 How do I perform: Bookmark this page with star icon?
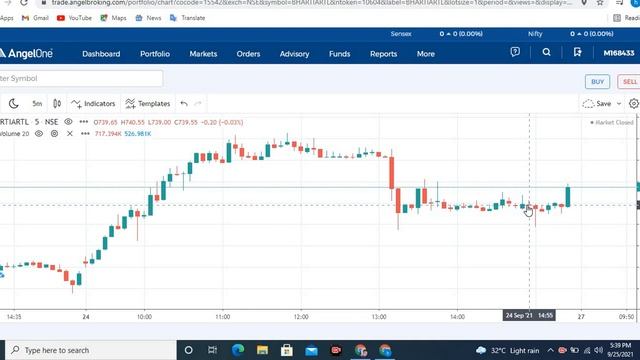tap(600, 3)
